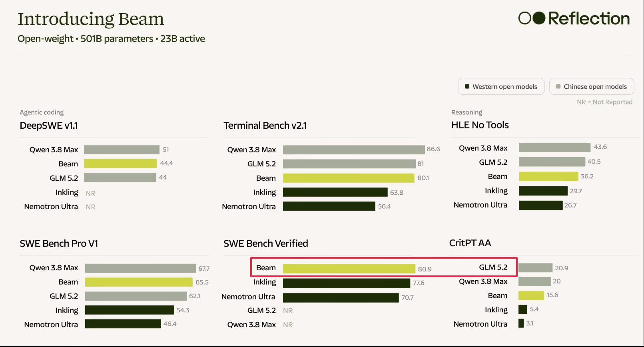Click the "Reasoning" category label

pos(467,112)
